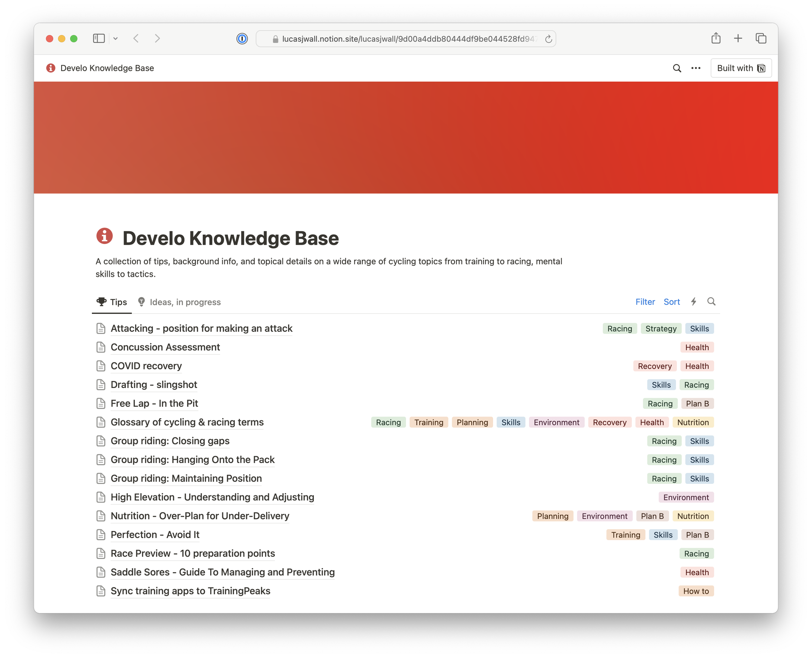Open a new tab with the plus icon
The height and width of the screenshot is (658, 812).
(x=738, y=38)
